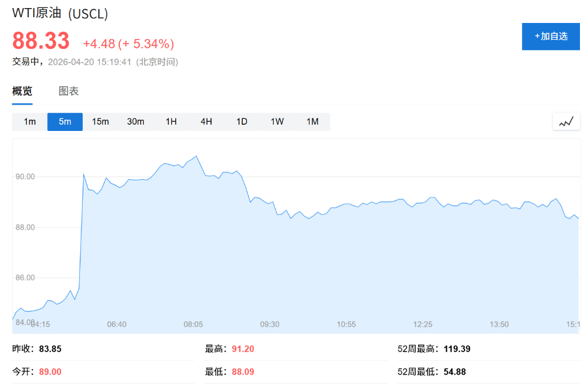Screen dimensions: 588x390
Task: Click the +加自选 button
Action: tap(551, 36)
